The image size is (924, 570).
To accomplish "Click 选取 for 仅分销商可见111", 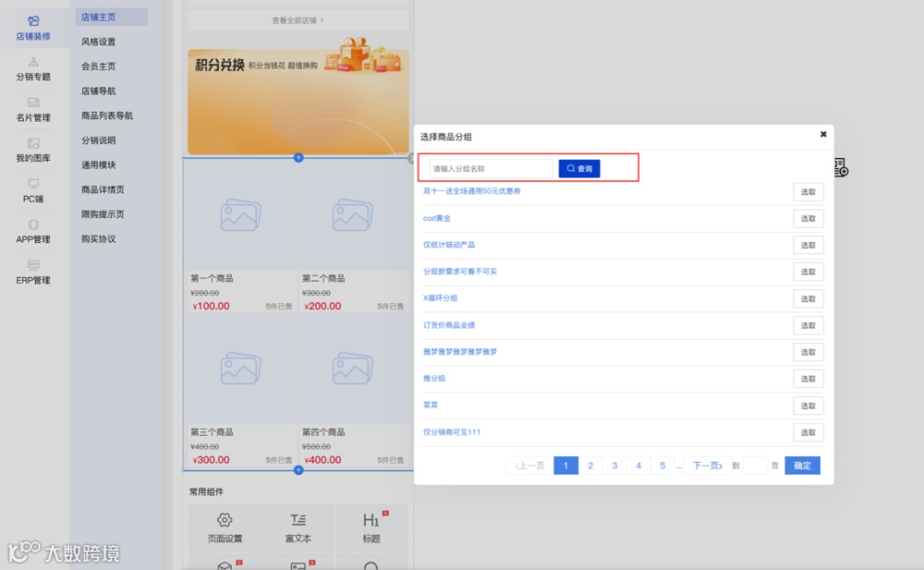I will click(x=808, y=432).
